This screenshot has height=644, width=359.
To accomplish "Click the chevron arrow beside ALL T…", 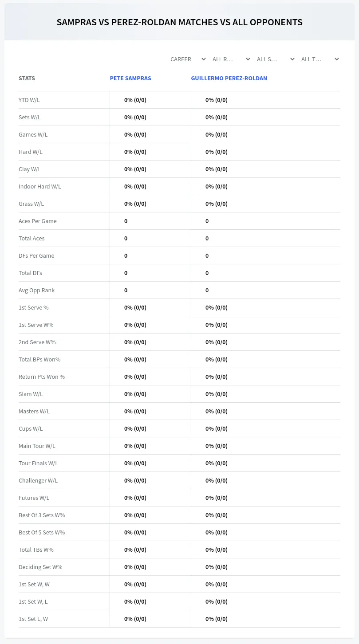I will (x=337, y=59).
